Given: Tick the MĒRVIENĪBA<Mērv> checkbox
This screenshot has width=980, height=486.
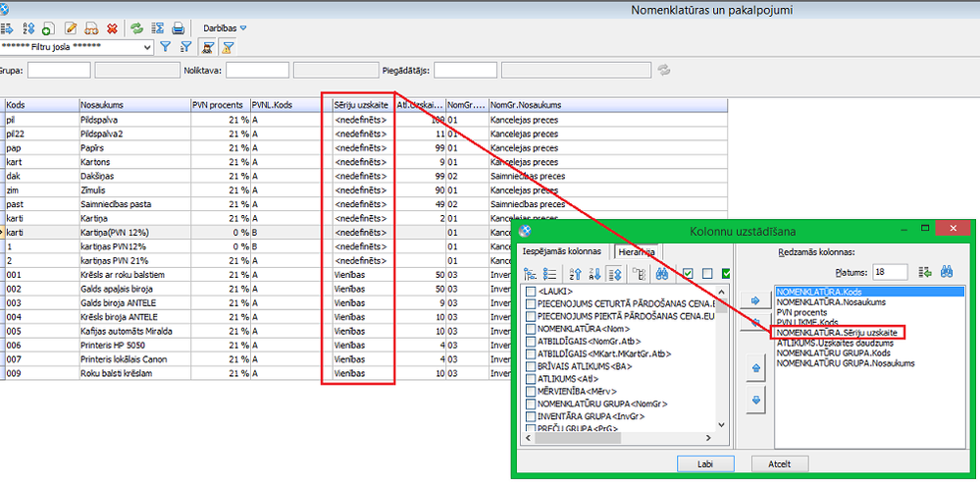Looking at the screenshot, I should pos(532,392).
